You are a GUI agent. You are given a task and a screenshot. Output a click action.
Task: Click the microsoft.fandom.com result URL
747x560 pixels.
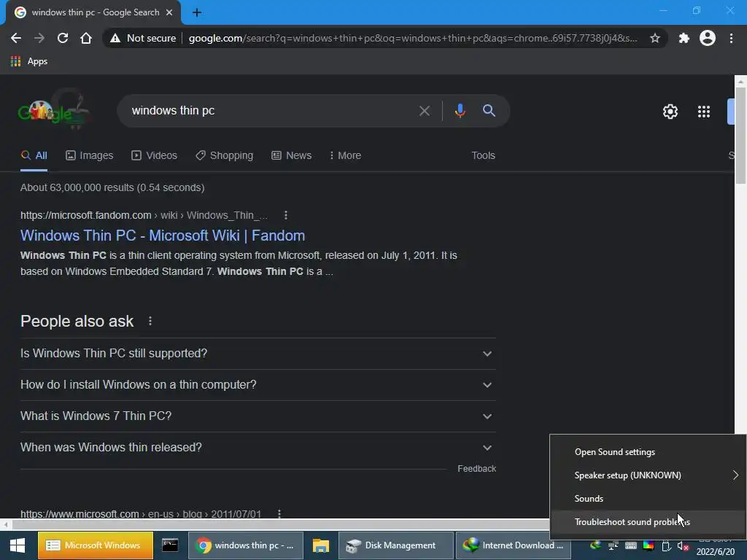click(144, 215)
